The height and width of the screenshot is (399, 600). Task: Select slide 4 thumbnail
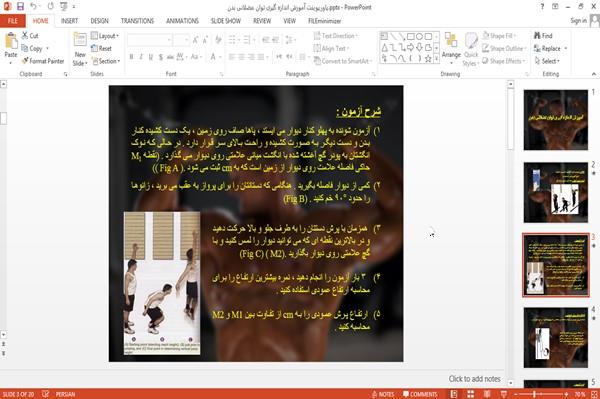coord(556,337)
